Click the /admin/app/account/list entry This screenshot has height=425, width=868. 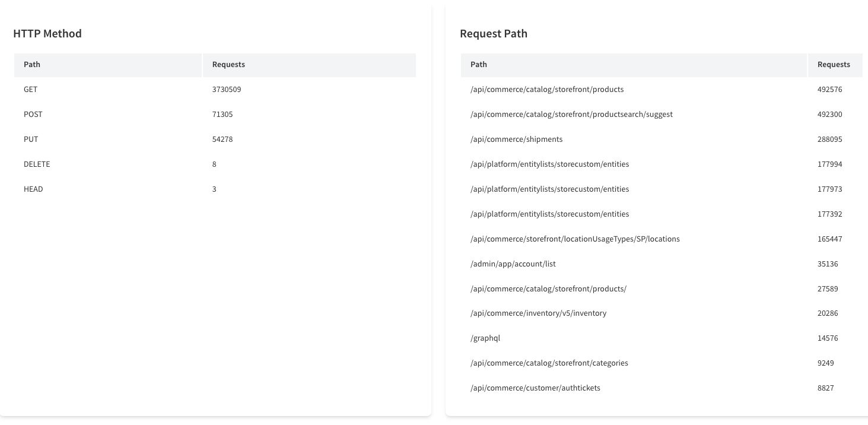click(x=513, y=264)
